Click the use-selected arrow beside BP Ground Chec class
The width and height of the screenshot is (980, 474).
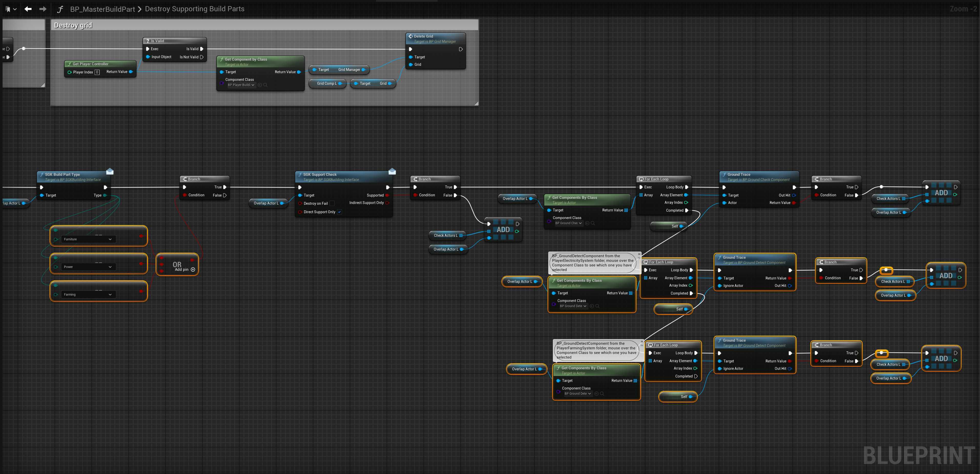tap(587, 223)
